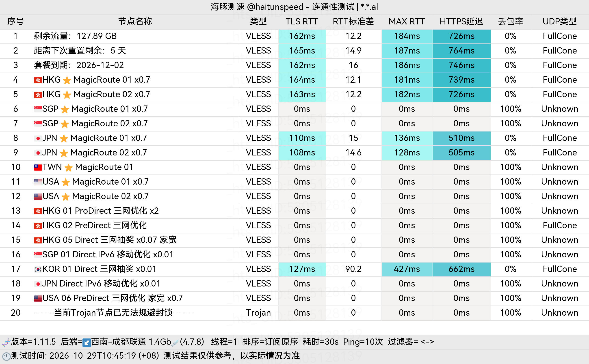
Task: Click the star icon in TWN MagicRoute 01 row
Action: point(69,168)
